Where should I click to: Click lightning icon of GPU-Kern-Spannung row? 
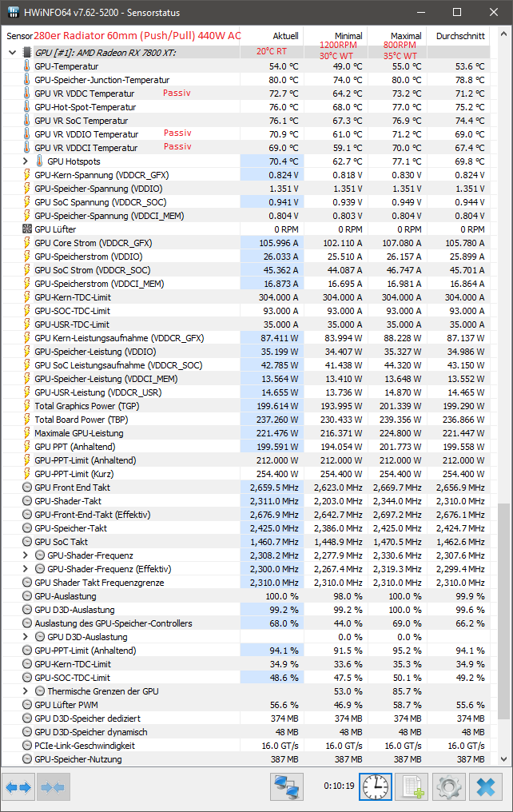[27, 174]
